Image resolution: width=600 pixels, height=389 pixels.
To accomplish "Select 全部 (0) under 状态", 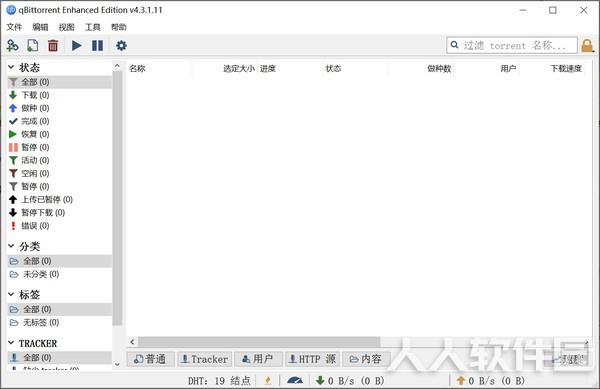I will click(x=59, y=82).
